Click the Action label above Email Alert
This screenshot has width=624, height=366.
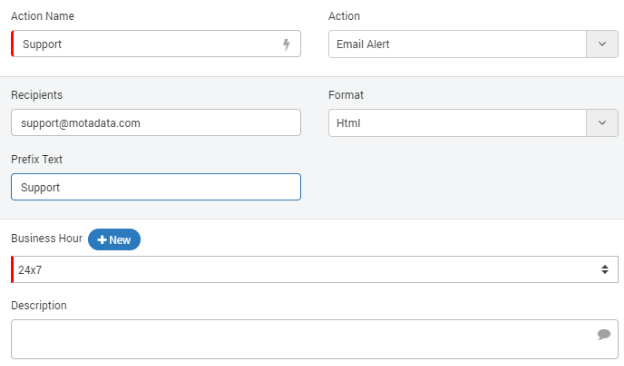pos(344,16)
